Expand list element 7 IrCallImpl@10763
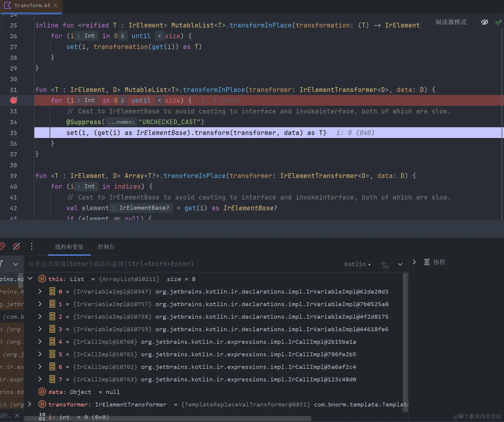 pos(40,379)
